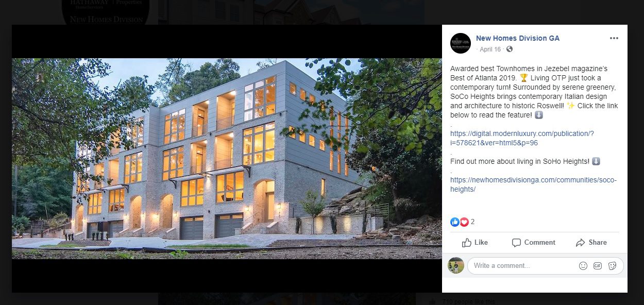Viewport: 644px width, 305px height.
Task: Click the public globe privacy icon
Action: click(510, 49)
